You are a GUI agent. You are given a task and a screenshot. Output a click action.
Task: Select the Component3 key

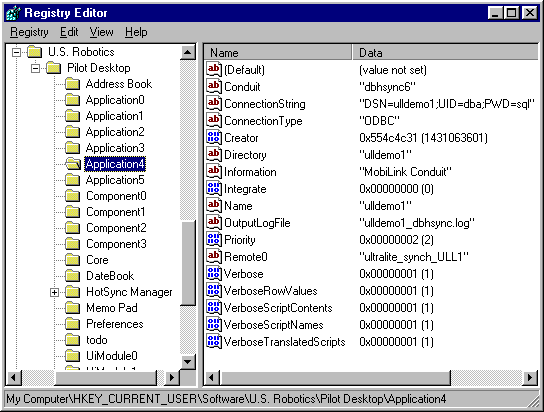click(116, 243)
